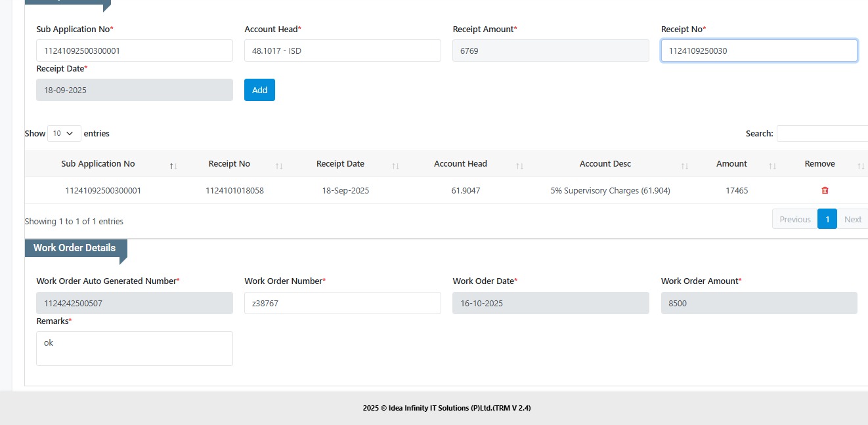Sort table by Remove column

point(819,164)
